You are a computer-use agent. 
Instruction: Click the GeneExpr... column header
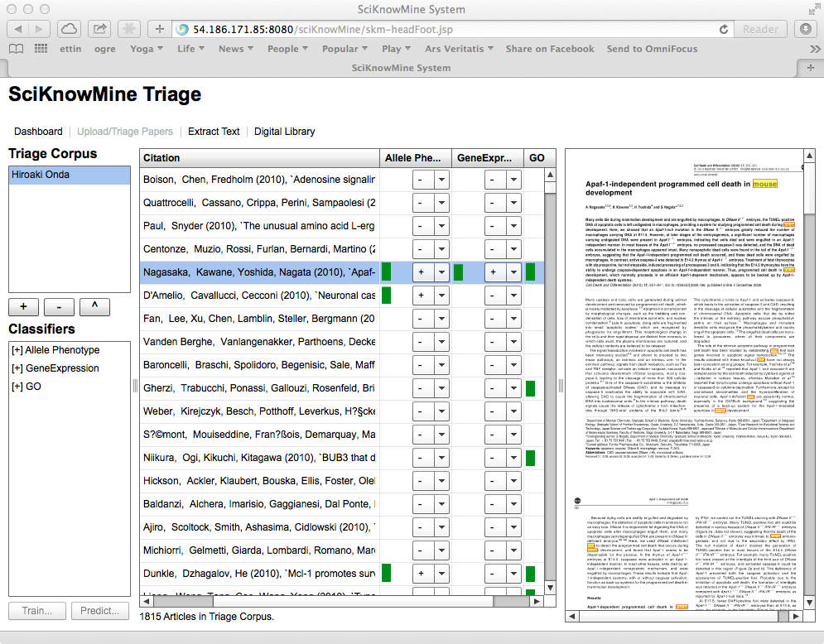tap(488, 158)
